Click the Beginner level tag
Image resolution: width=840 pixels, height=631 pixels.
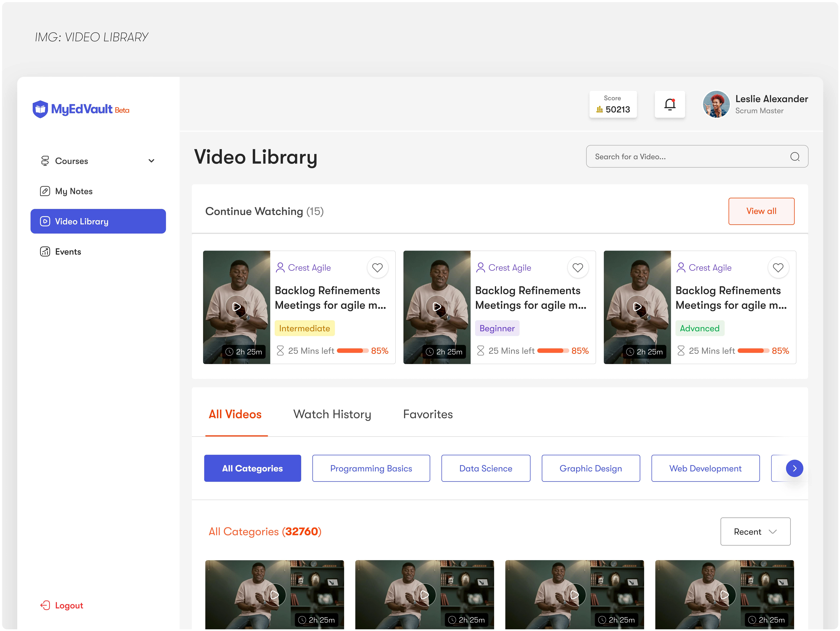(x=497, y=328)
